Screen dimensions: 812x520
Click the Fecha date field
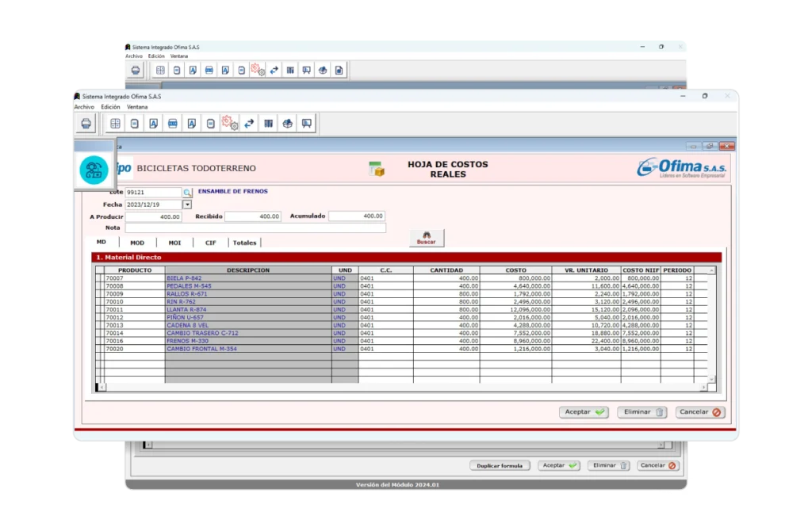pos(154,205)
